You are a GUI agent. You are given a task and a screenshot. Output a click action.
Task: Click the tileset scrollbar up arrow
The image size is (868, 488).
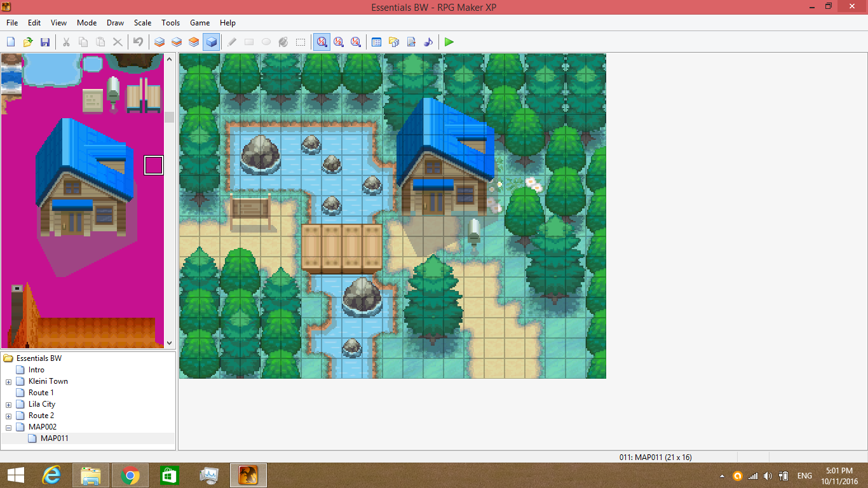169,58
